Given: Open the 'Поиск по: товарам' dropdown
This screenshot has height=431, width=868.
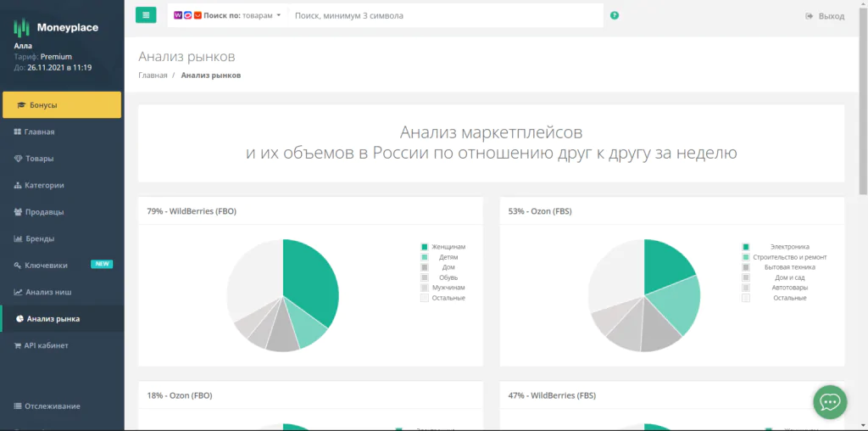Looking at the screenshot, I should coord(242,15).
